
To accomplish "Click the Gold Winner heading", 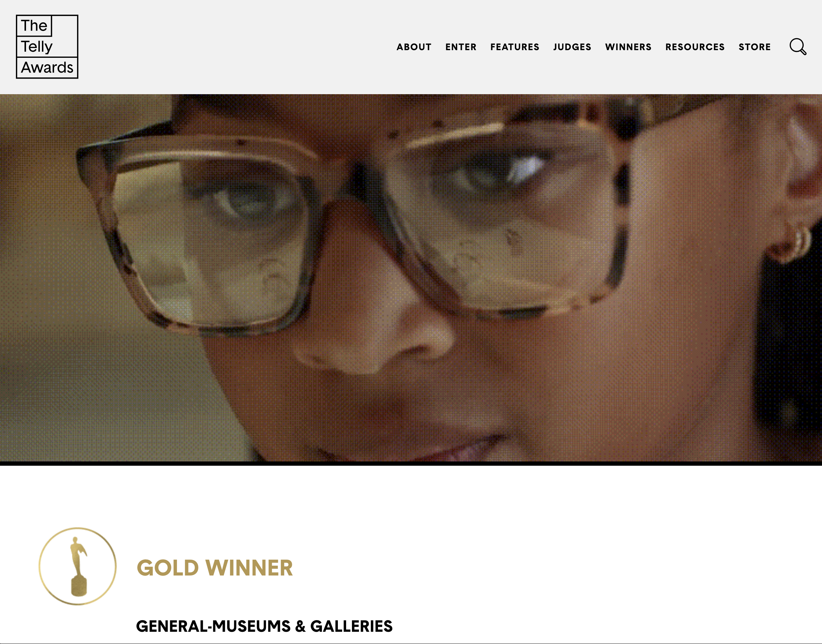I will coord(215,568).
